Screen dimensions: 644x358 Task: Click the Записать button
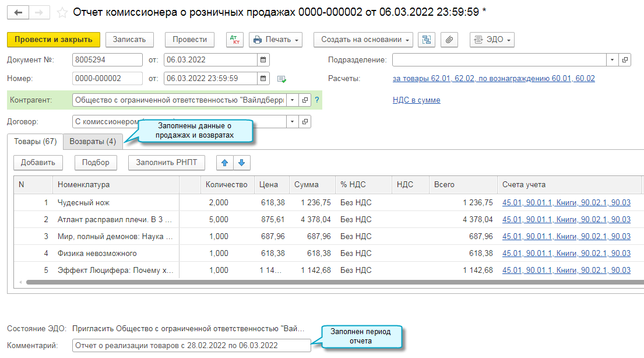[x=129, y=40]
